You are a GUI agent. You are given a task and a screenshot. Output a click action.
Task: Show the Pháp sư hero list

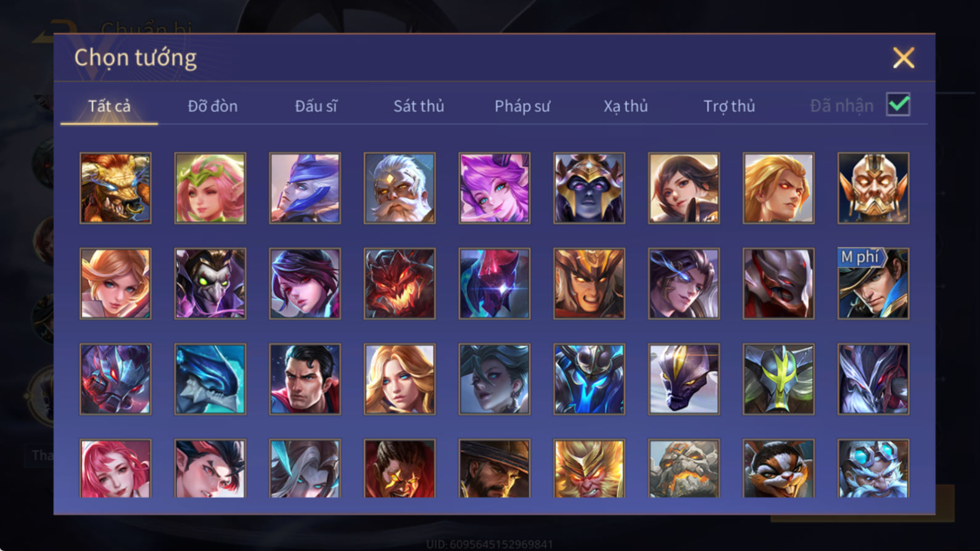click(522, 106)
